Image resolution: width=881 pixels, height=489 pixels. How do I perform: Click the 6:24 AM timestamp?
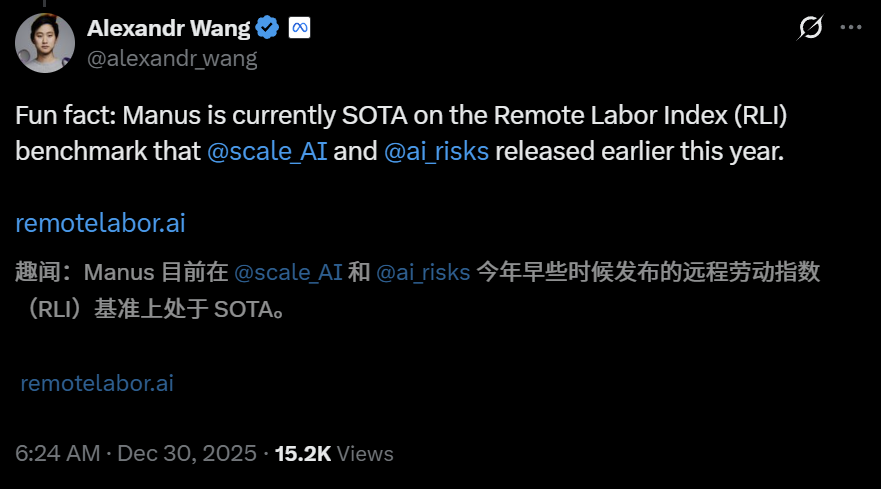pos(58,453)
